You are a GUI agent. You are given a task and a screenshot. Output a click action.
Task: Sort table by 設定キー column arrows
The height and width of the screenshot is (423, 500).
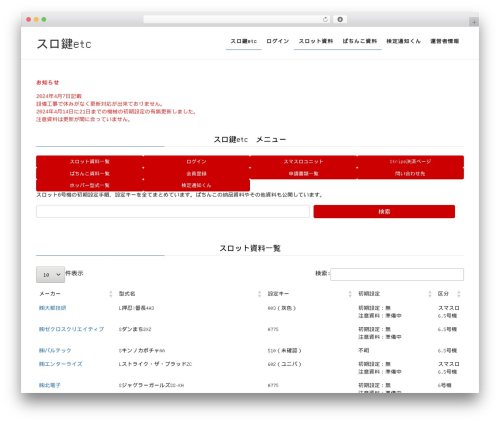coord(350,294)
